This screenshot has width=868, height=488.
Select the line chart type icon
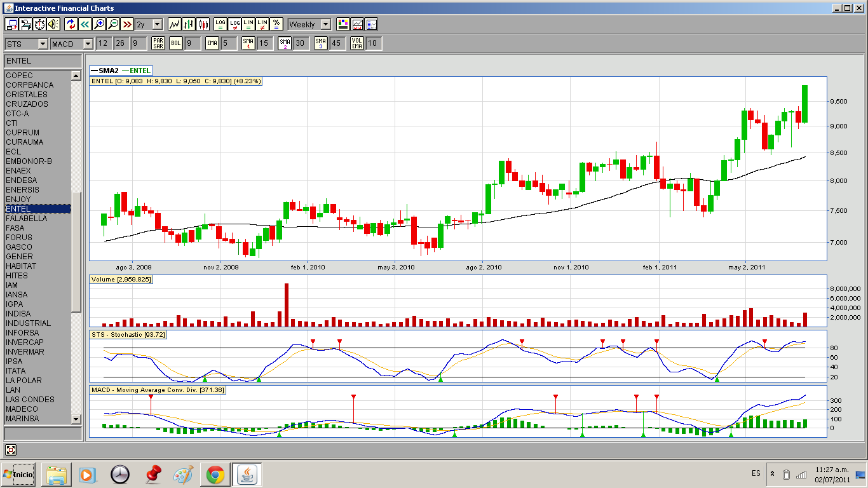pyautogui.click(x=174, y=24)
